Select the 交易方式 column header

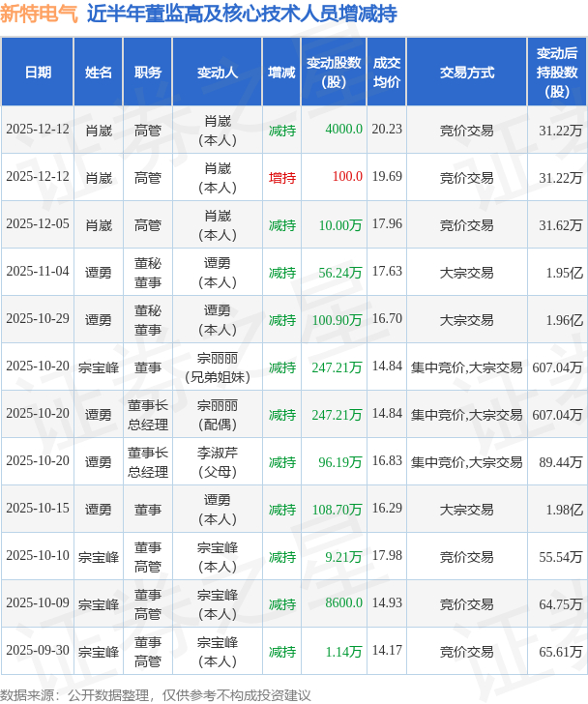467,73
